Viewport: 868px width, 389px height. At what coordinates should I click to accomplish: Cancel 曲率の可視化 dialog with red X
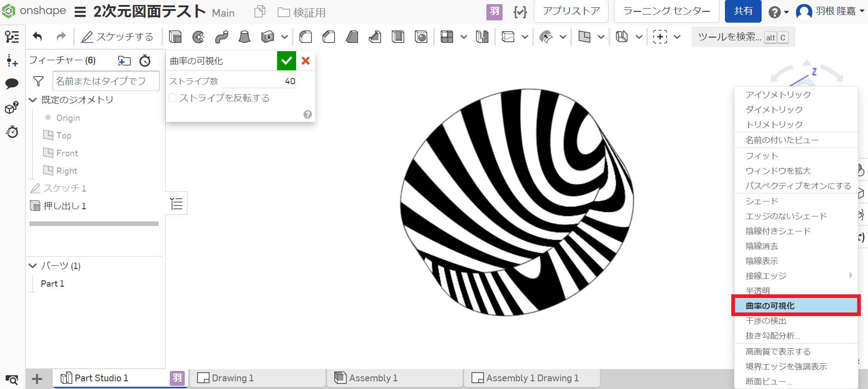pyautogui.click(x=306, y=61)
